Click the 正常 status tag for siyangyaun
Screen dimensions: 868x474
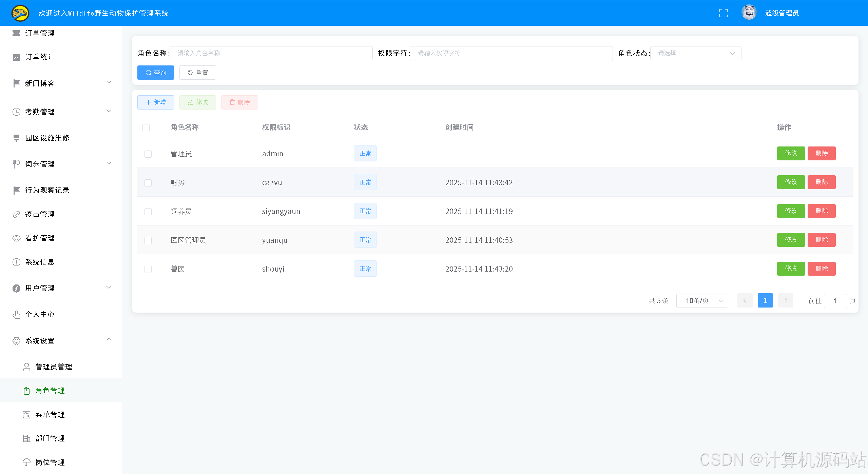[365, 211]
